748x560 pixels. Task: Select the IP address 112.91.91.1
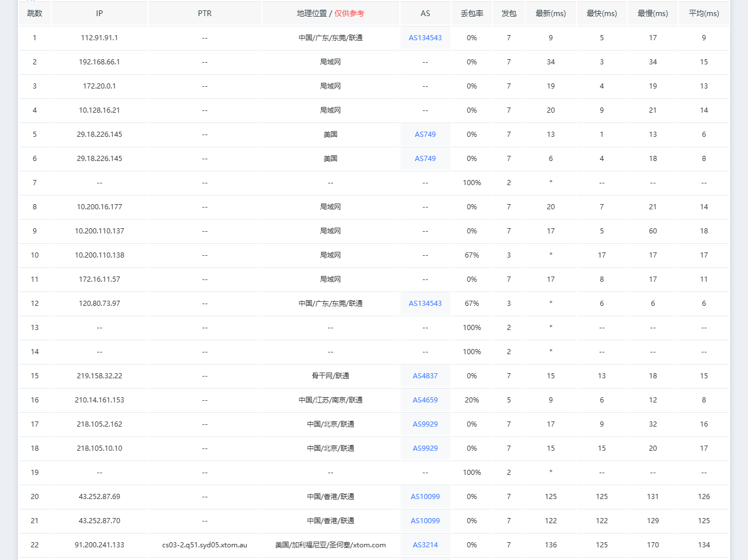(x=100, y=38)
